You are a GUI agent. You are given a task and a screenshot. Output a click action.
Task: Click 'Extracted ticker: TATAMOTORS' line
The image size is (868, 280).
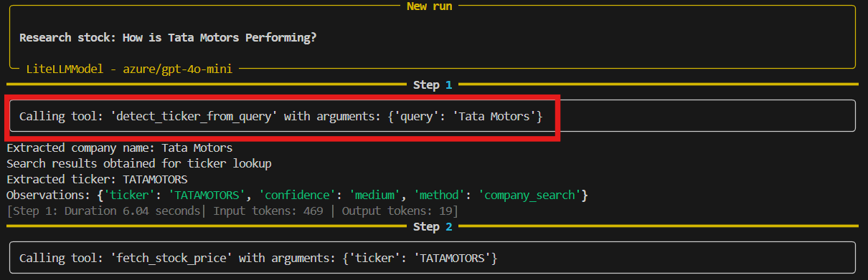[x=97, y=180]
